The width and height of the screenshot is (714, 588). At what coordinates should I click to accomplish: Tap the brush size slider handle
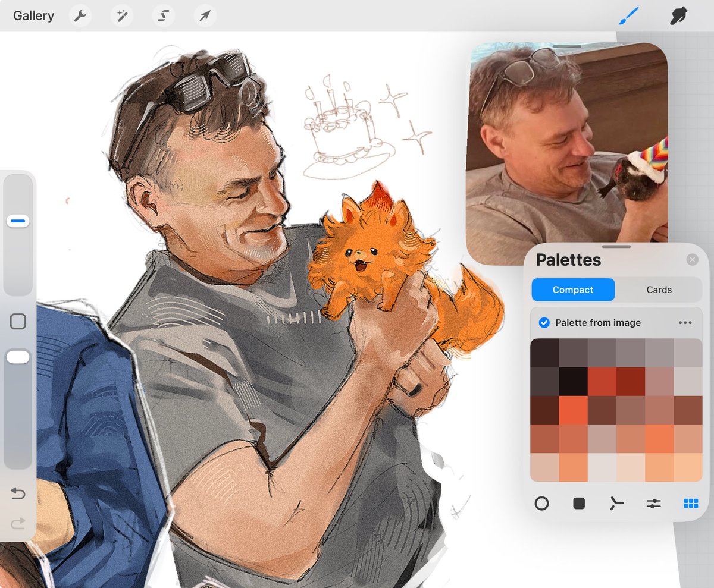18,221
